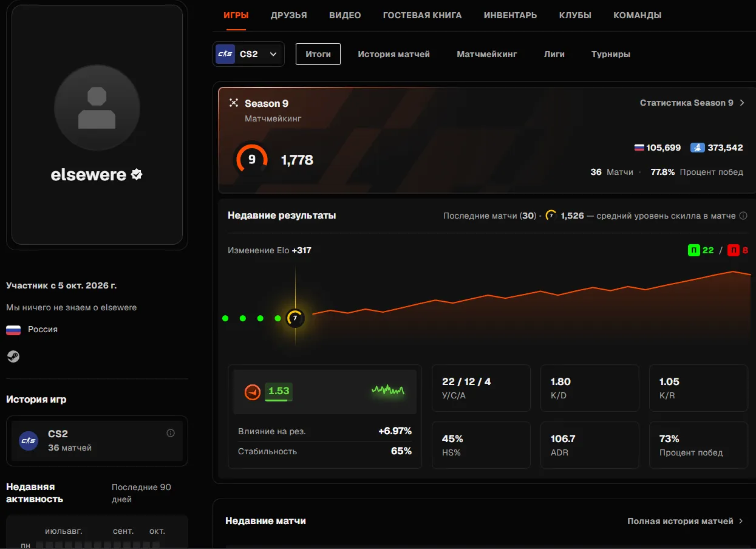Click the Season 9 matchmaking icon
Screen dimensions: 756x549
(x=234, y=103)
